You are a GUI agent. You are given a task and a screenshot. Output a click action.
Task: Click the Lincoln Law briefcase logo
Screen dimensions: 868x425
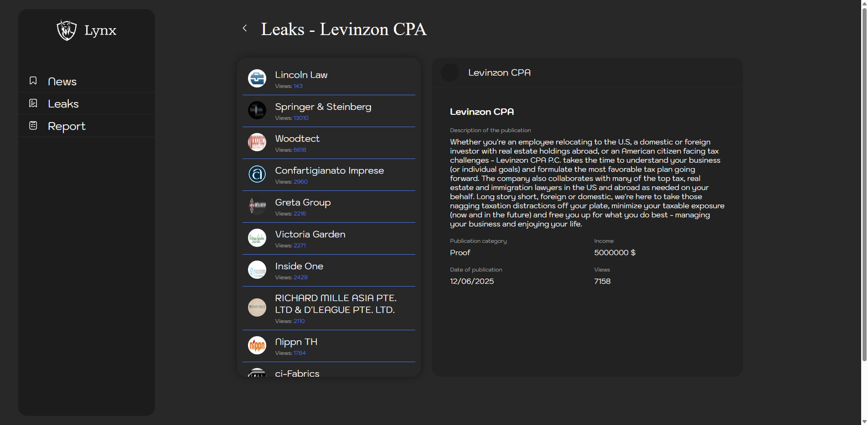(257, 78)
